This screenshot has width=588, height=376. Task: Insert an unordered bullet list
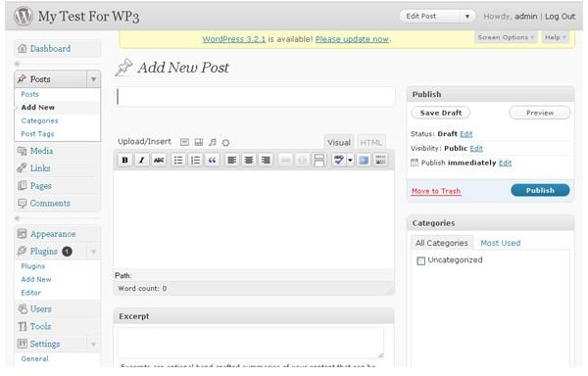click(x=178, y=160)
